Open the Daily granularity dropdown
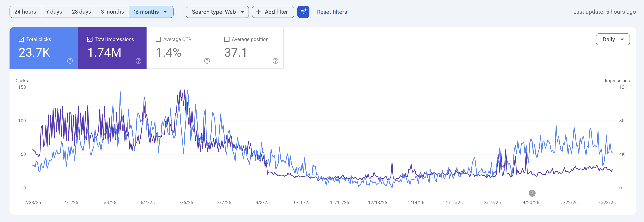644x222 pixels. point(613,39)
